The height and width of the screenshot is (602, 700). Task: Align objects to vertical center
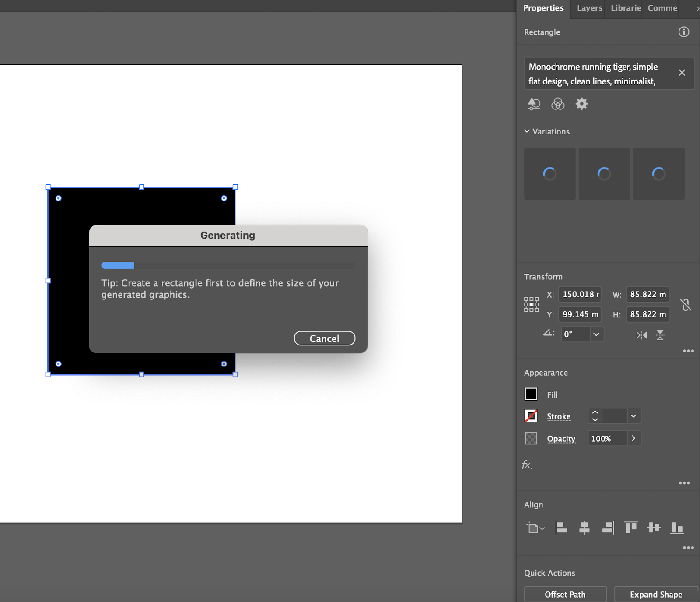click(x=654, y=528)
